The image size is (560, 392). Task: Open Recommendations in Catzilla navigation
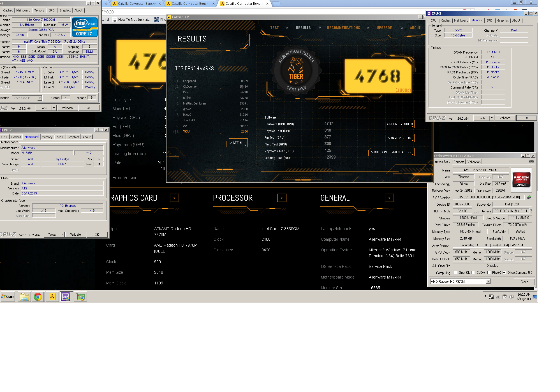(x=343, y=28)
